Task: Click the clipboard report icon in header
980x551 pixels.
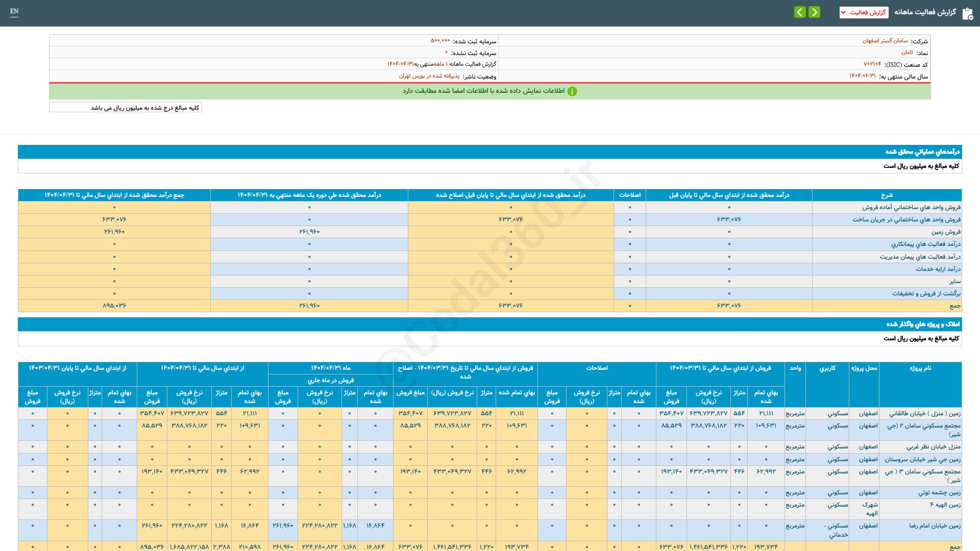Action: [x=967, y=13]
